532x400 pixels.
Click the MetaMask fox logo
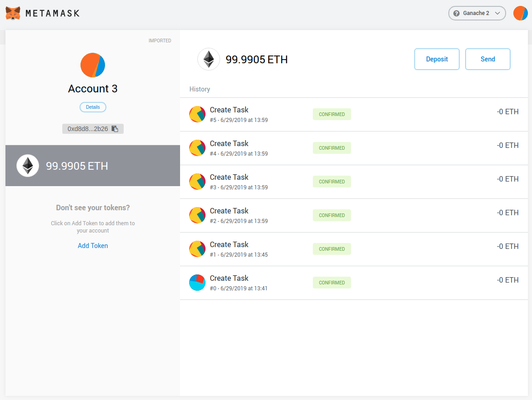[x=13, y=13]
